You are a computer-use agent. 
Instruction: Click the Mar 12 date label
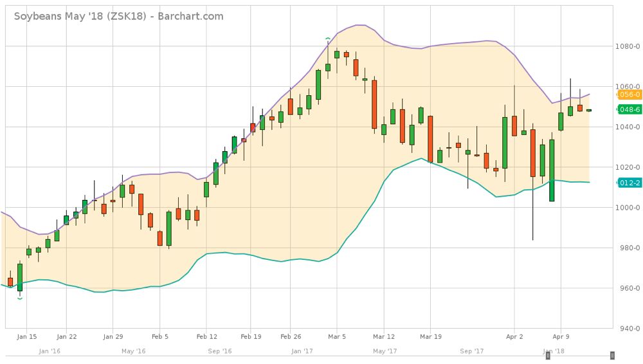click(x=384, y=337)
